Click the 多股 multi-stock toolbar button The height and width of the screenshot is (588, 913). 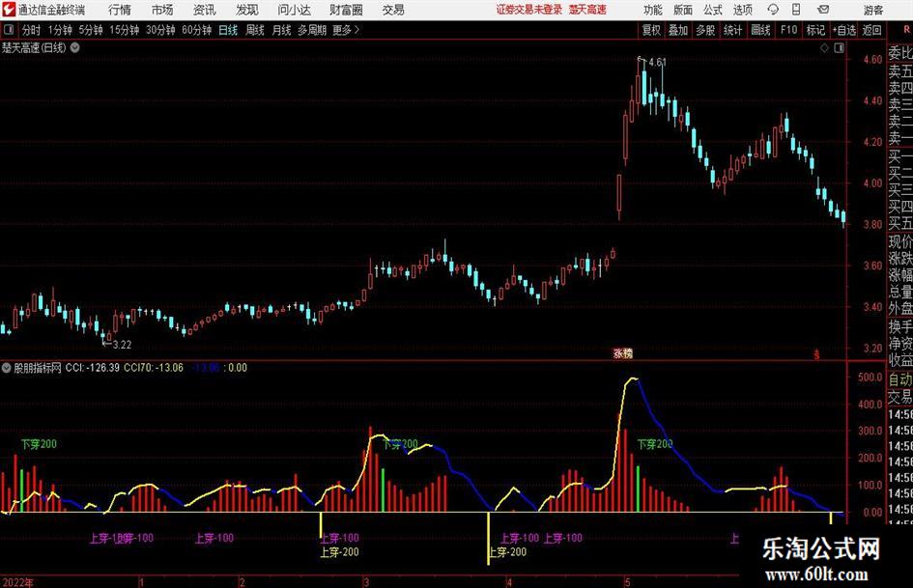[x=705, y=30]
